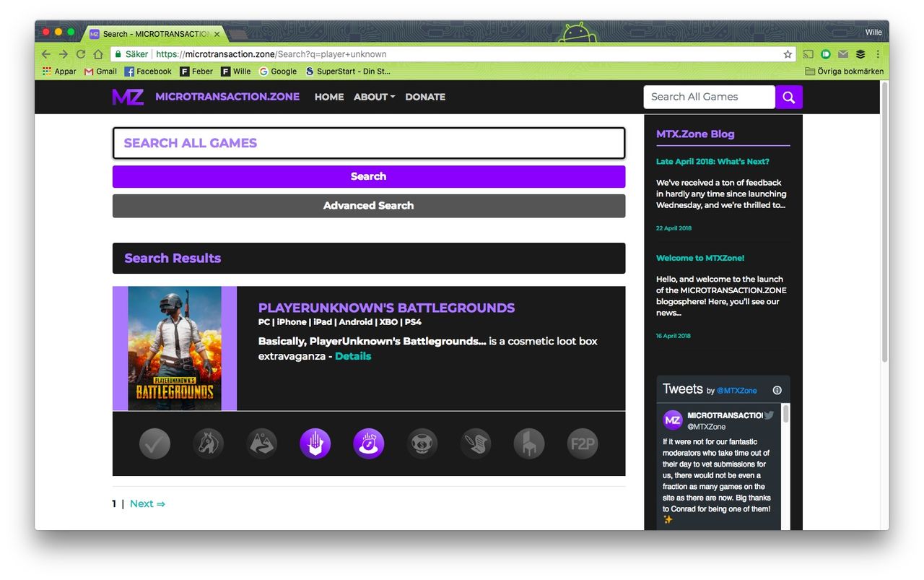Click the quill and scroll badge icon
This screenshot has width=924, height=580.
(476, 443)
